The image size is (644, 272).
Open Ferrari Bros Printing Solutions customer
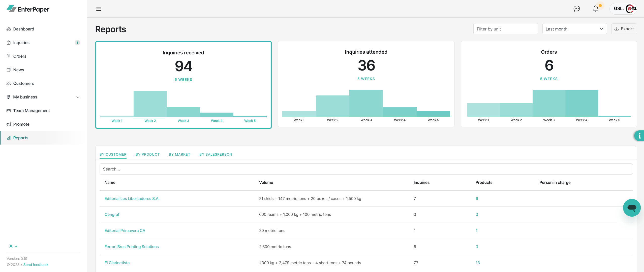click(132, 247)
